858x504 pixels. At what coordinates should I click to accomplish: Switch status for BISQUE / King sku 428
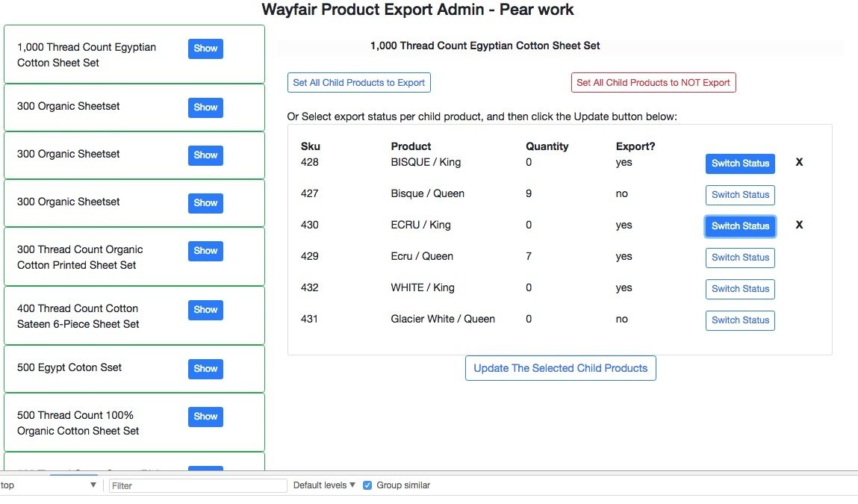[x=740, y=164]
